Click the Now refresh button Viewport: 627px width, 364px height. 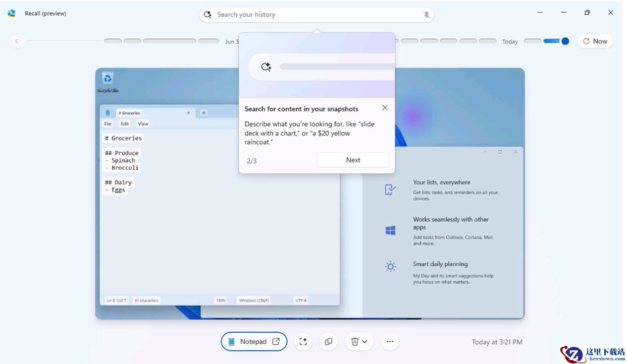[x=595, y=41]
